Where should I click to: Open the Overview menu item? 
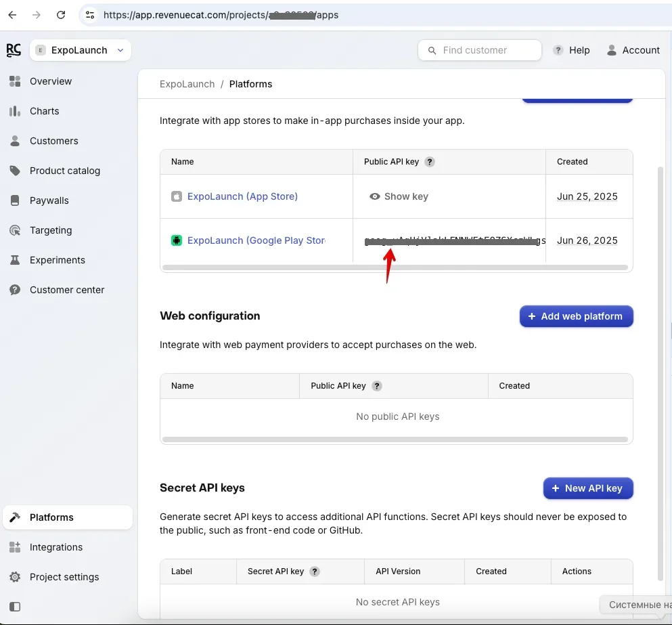pos(51,81)
